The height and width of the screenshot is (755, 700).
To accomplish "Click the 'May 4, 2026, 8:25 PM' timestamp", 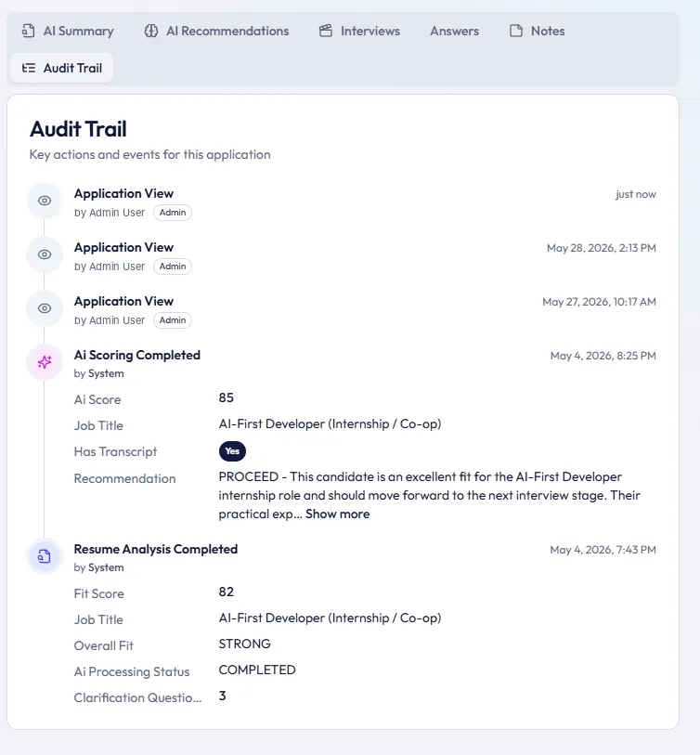I will tap(603, 356).
